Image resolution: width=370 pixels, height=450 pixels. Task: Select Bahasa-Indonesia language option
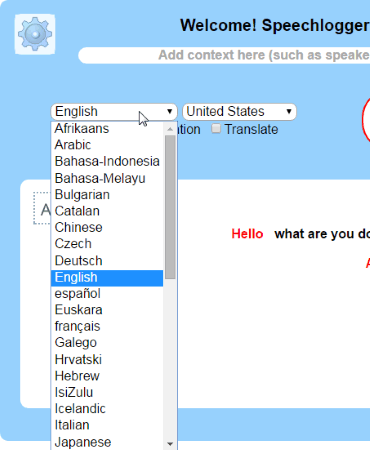pyautogui.click(x=107, y=161)
